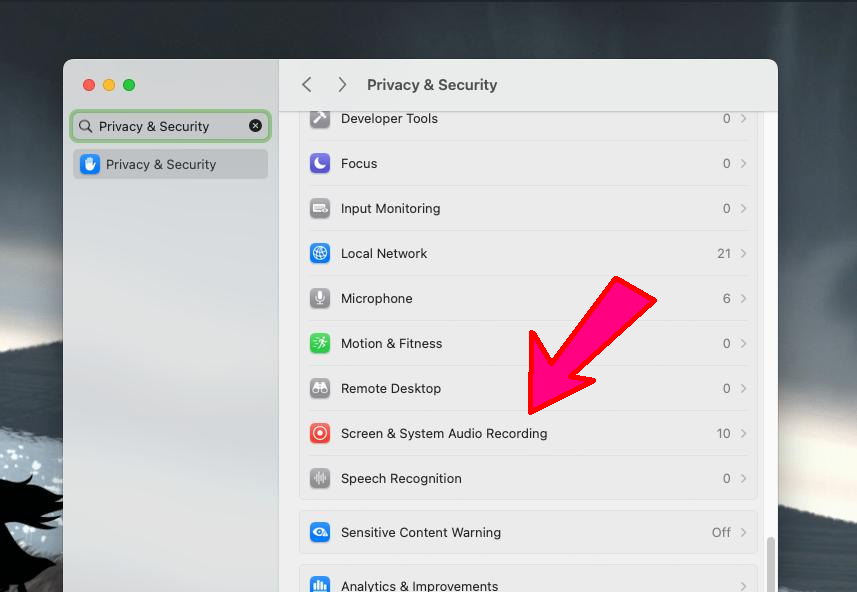The image size is (857, 592).
Task: Select Privacy & Security in the sidebar results
Action: 171,165
